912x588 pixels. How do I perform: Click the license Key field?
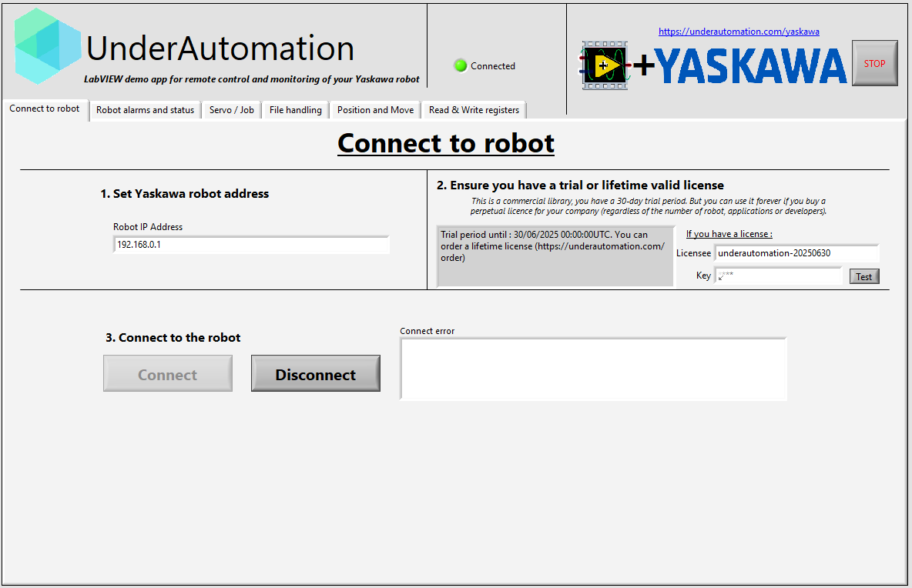(x=778, y=276)
